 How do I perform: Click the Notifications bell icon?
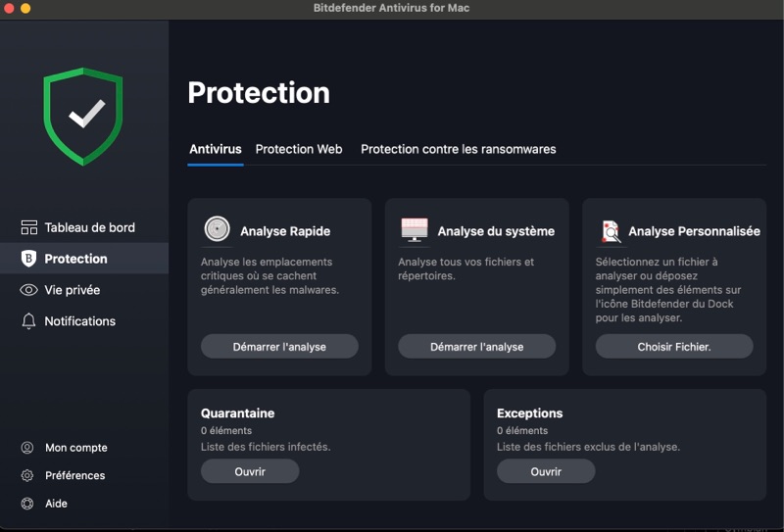click(28, 321)
